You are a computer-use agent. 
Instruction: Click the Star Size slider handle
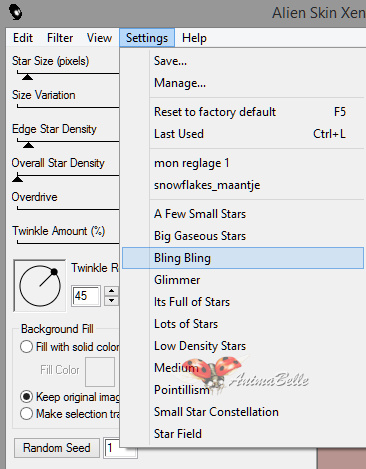point(27,77)
